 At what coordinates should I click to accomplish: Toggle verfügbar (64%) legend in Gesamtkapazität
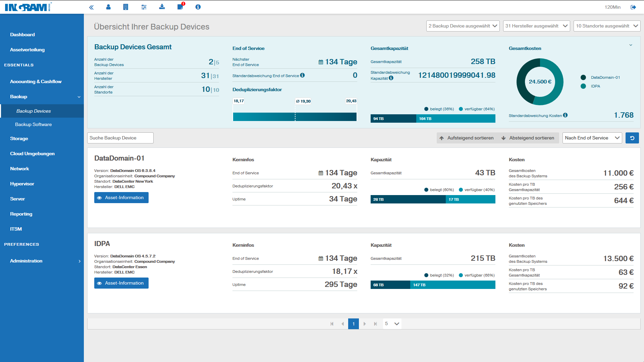click(477, 109)
